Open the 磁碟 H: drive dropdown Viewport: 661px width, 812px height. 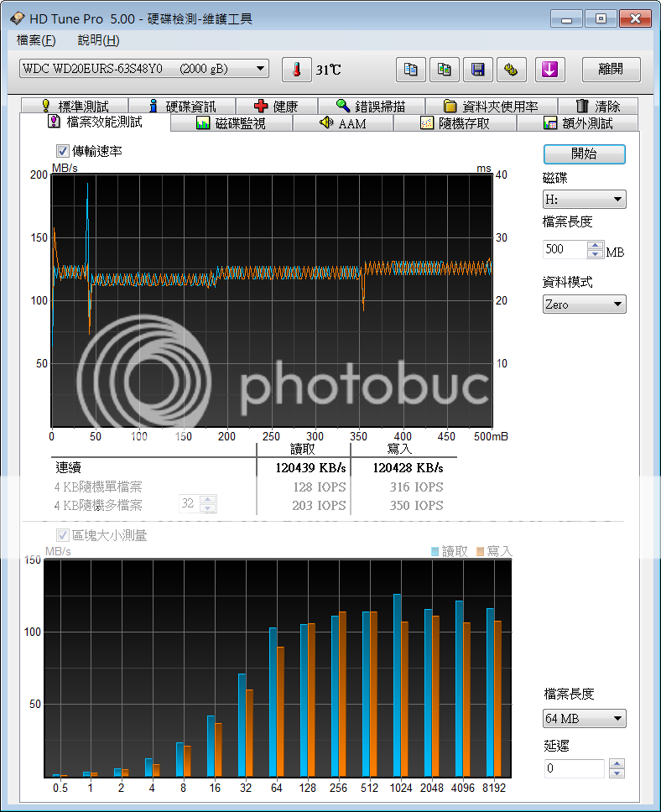point(584,200)
